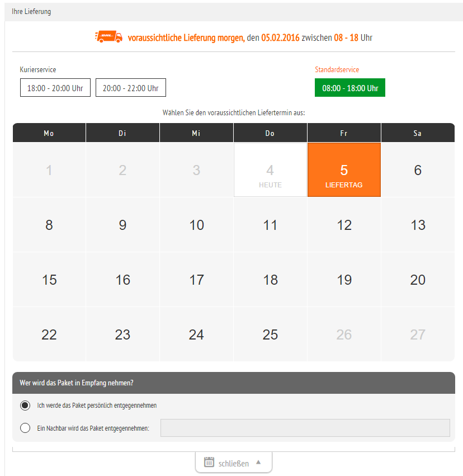The width and height of the screenshot is (463, 476).
Task: Click 'Wählen Sie den voraussichtlichen Liefertermin aus' text
Action: pos(234,112)
